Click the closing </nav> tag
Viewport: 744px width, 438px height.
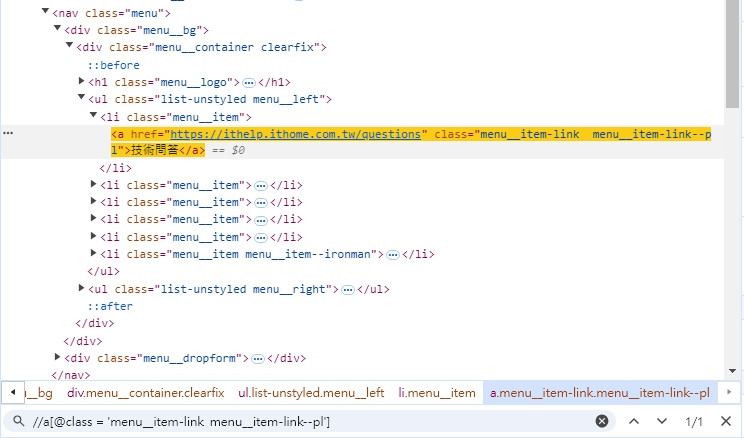click(71, 375)
